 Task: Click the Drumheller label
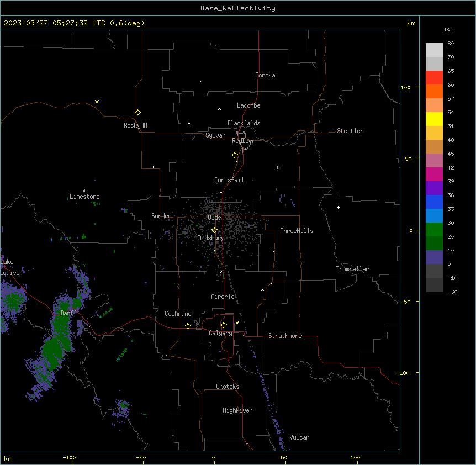click(x=352, y=269)
